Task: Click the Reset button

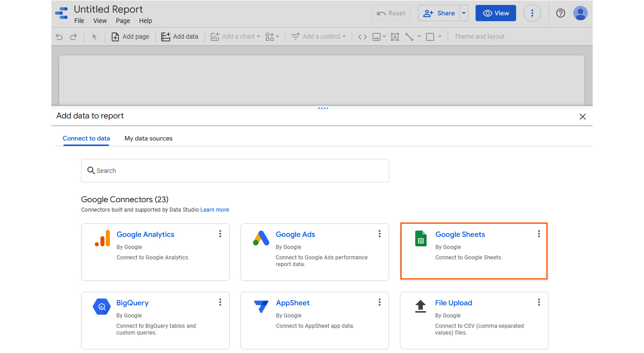Action: pyautogui.click(x=391, y=14)
